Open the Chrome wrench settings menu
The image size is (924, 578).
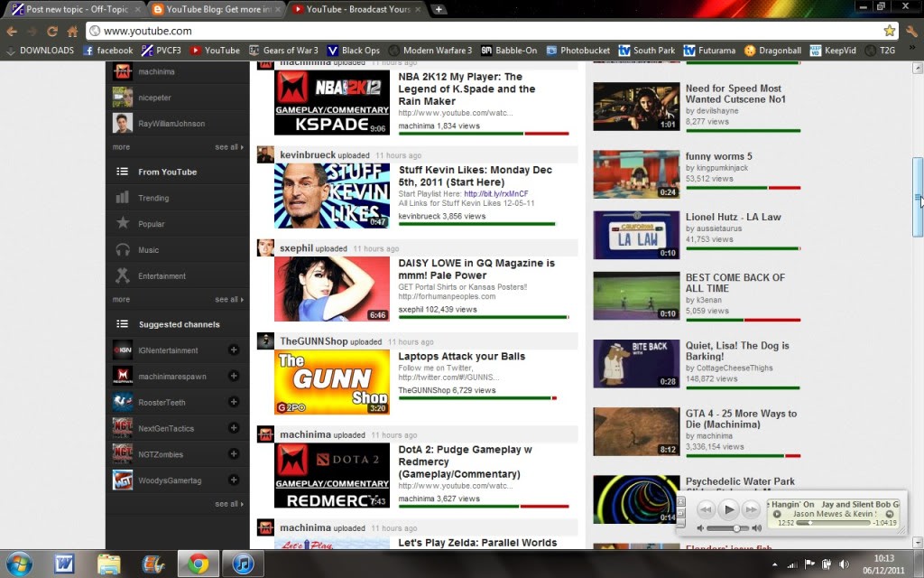coord(911,32)
